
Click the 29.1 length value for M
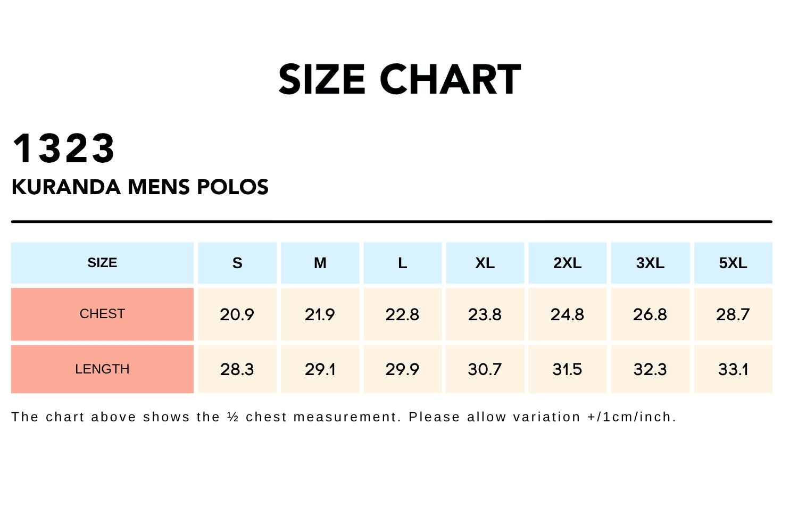tap(320, 369)
